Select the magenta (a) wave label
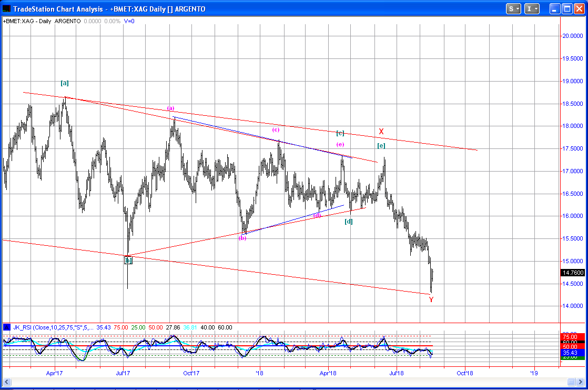The width and height of the screenshot is (588, 390). pos(170,108)
